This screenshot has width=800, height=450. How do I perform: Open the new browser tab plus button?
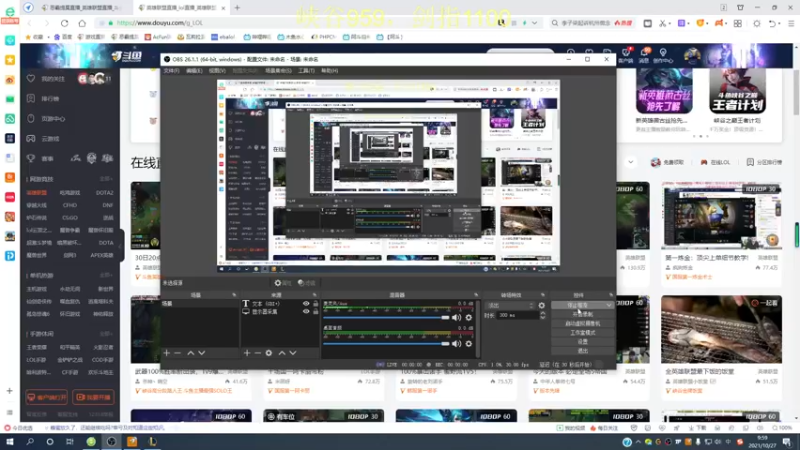237,8
